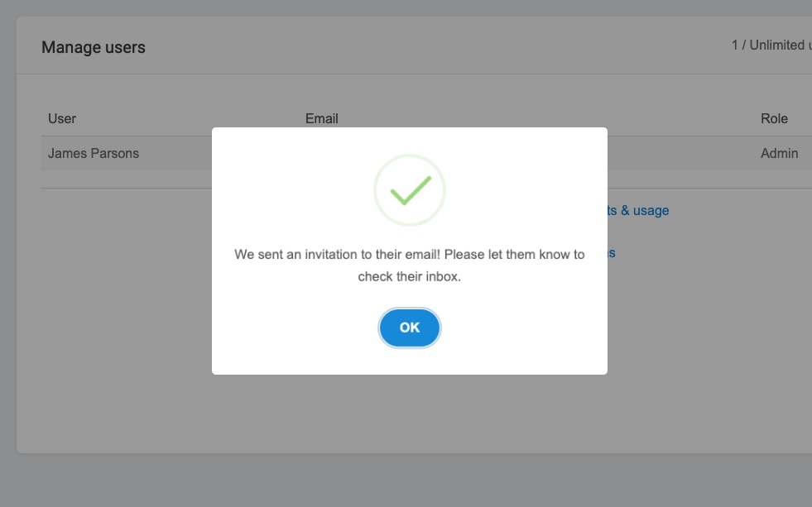Click the green checkmark success icon
The height and width of the screenshot is (507, 812).
pos(411,190)
